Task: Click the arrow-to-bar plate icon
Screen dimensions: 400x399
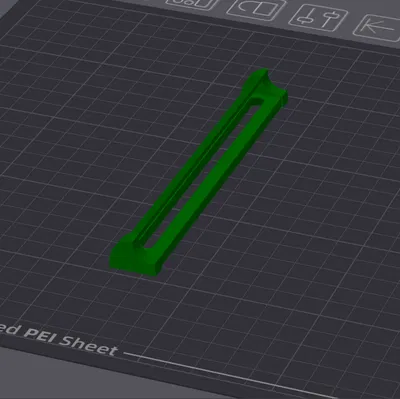Action: (x=378, y=28)
